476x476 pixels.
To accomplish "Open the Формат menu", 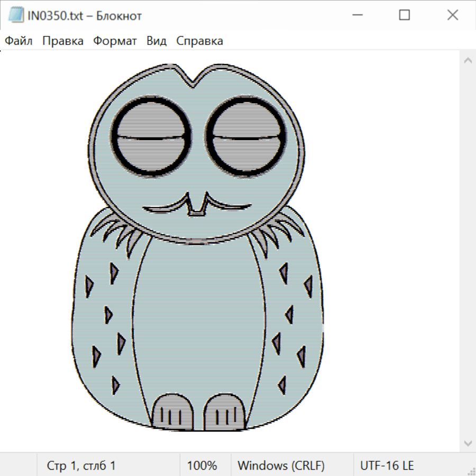I will 115,41.
